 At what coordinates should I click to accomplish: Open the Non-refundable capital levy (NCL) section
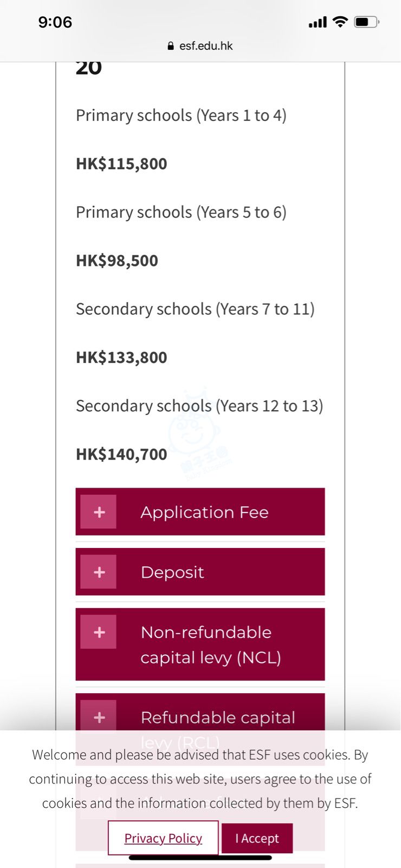(211, 644)
